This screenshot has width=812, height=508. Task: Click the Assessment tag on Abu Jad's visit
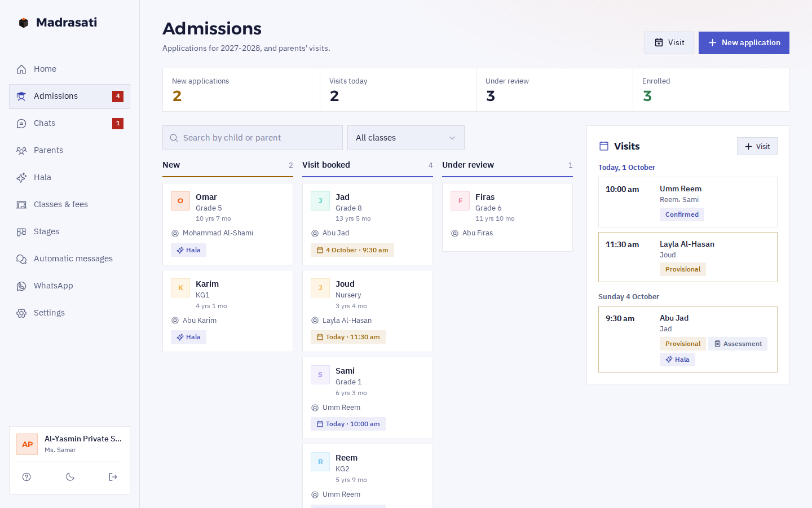pyautogui.click(x=738, y=344)
